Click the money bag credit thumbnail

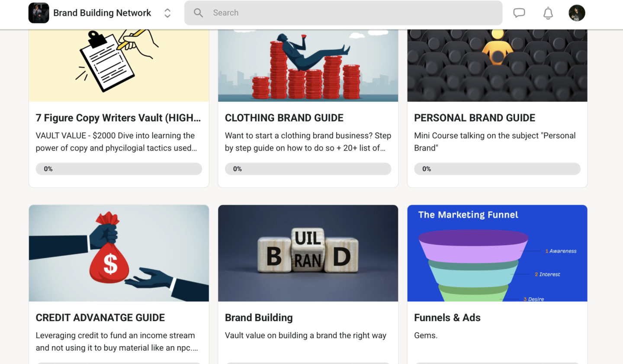[x=119, y=253]
